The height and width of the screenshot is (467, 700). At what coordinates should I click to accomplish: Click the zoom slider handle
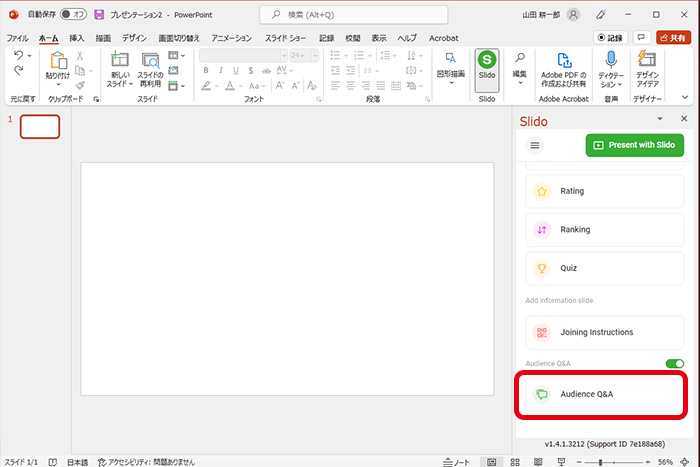600,462
